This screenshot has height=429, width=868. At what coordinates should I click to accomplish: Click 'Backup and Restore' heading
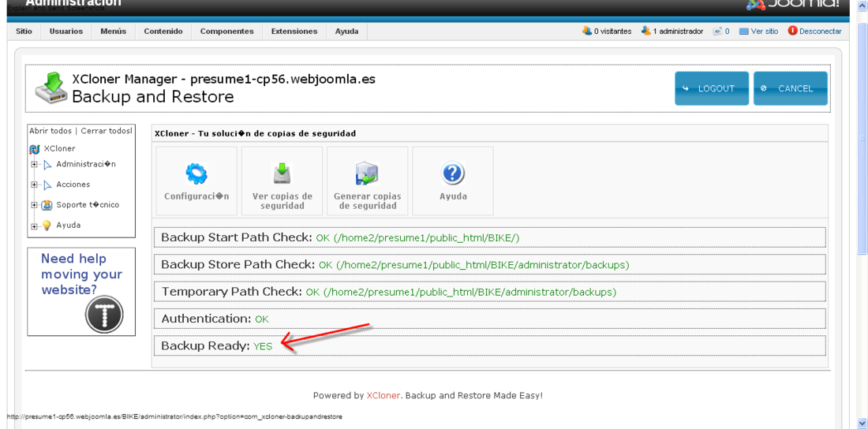click(153, 97)
